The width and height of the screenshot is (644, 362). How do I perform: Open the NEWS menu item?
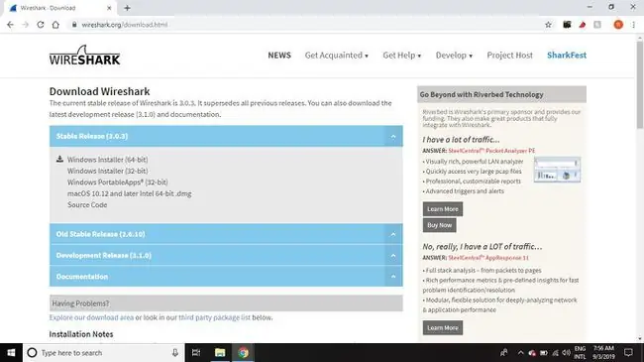279,56
